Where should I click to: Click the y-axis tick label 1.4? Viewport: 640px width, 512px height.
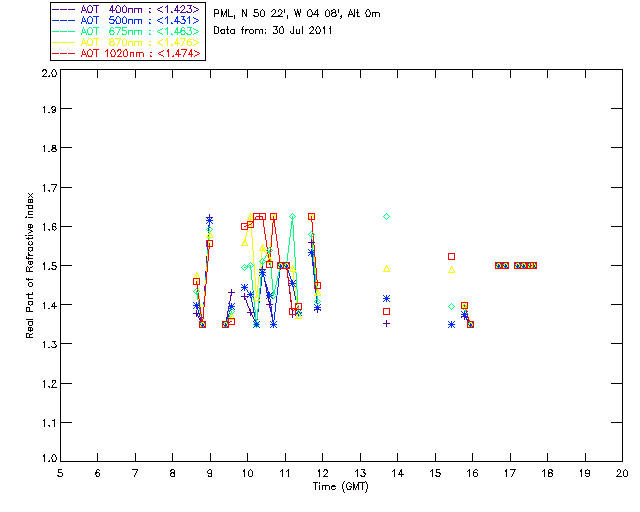point(49,305)
